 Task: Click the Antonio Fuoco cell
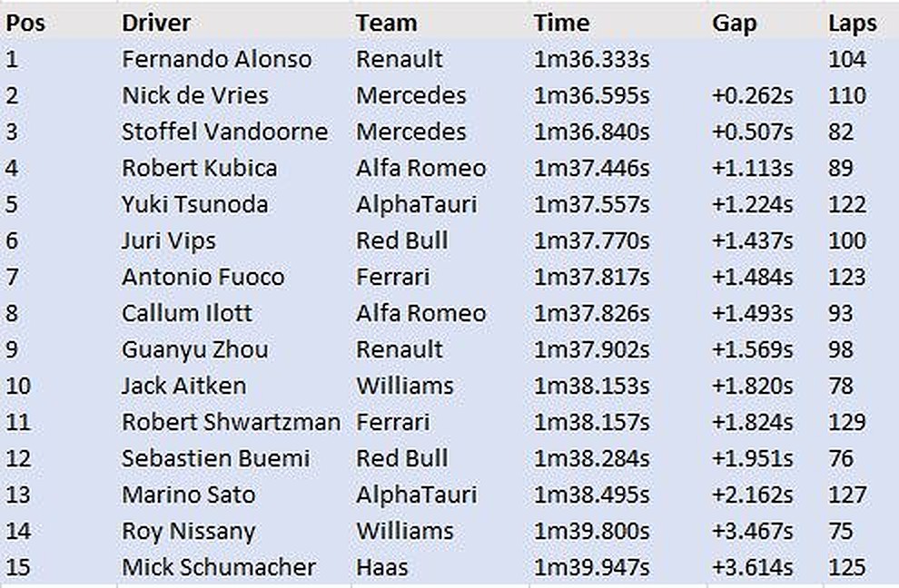203,277
